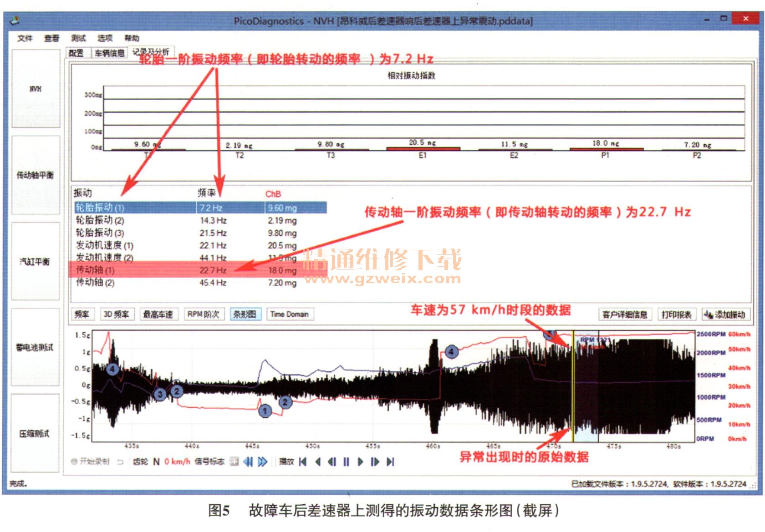This screenshot has height=532, width=765.
Task: Show the Time Domain view
Action: click(x=290, y=314)
